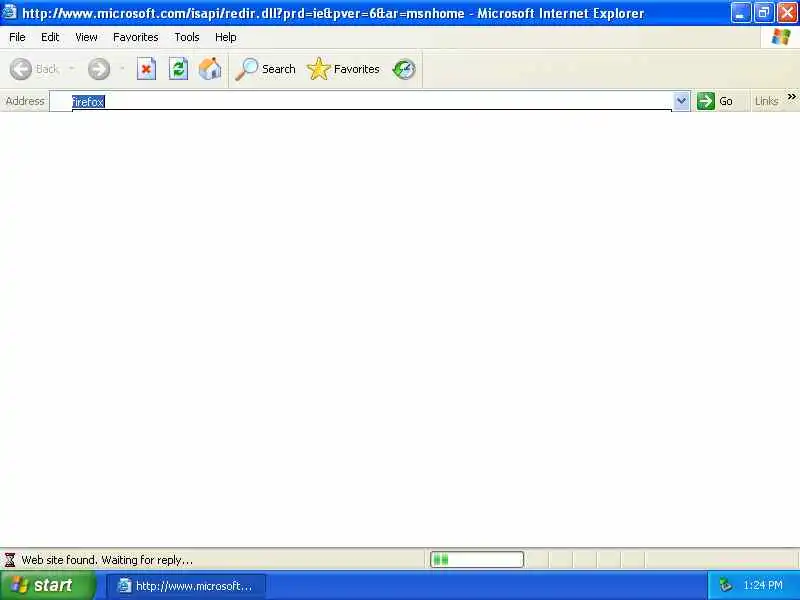This screenshot has width=800, height=600.
Task: Open the Search magnifier button
Action: 265,69
